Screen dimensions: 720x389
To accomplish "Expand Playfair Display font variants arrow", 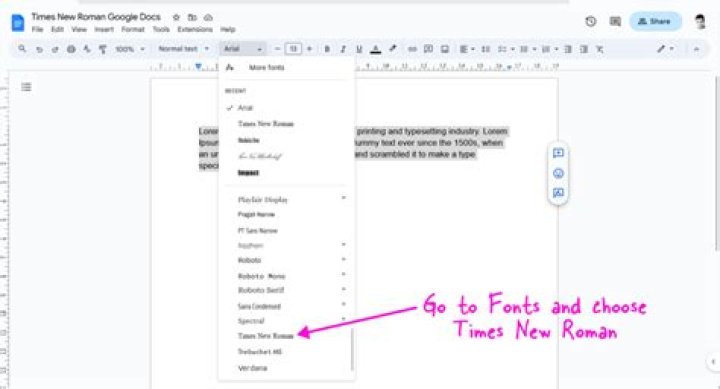I will [x=343, y=198].
